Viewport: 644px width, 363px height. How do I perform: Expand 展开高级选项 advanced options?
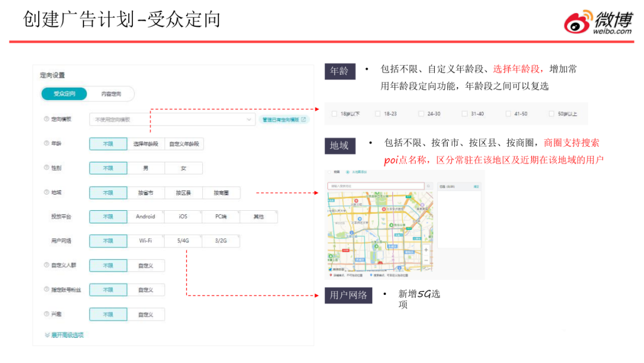pyautogui.click(x=64, y=335)
